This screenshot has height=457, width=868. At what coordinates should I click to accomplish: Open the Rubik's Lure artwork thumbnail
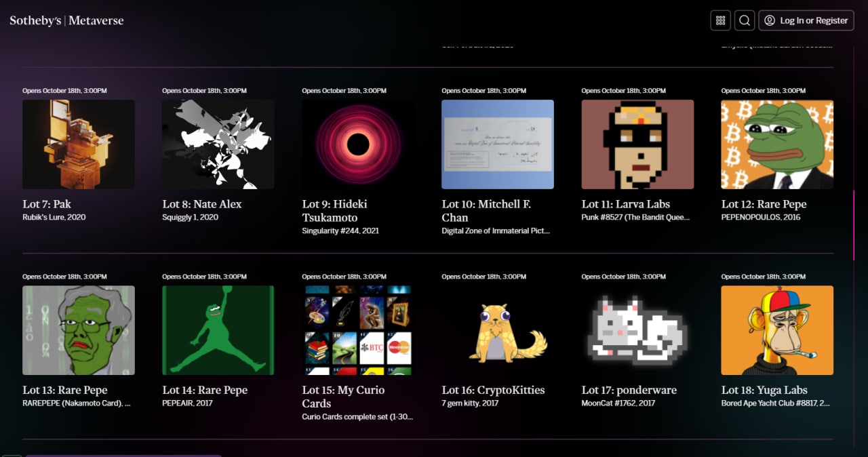point(79,144)
